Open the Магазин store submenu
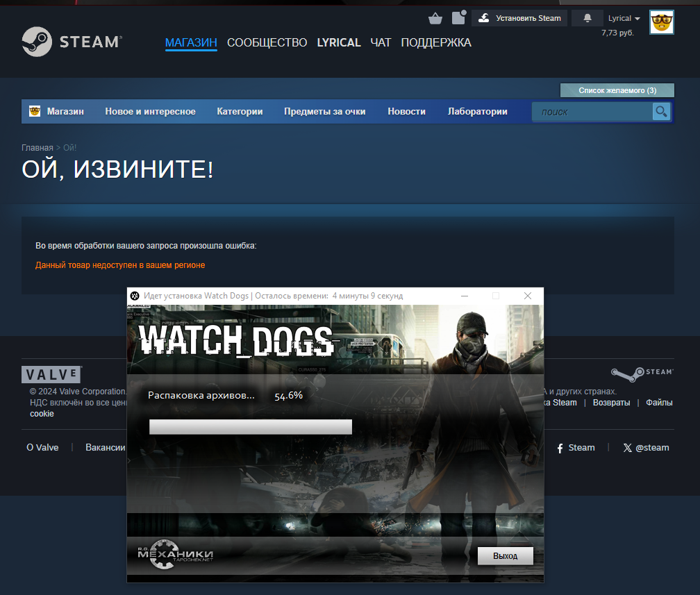 pos(65,112)
